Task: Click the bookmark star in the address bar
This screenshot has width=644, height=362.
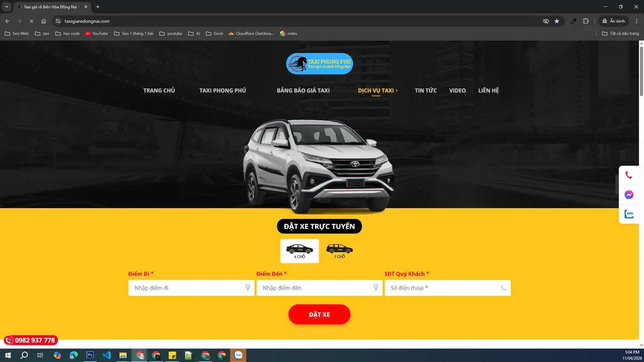Action: tap(557, 21)
